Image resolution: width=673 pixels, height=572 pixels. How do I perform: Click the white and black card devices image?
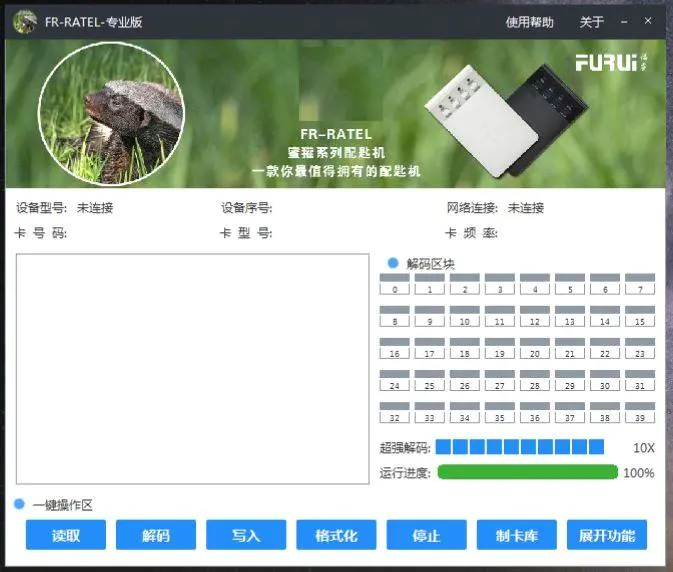[x=506, y=120]
